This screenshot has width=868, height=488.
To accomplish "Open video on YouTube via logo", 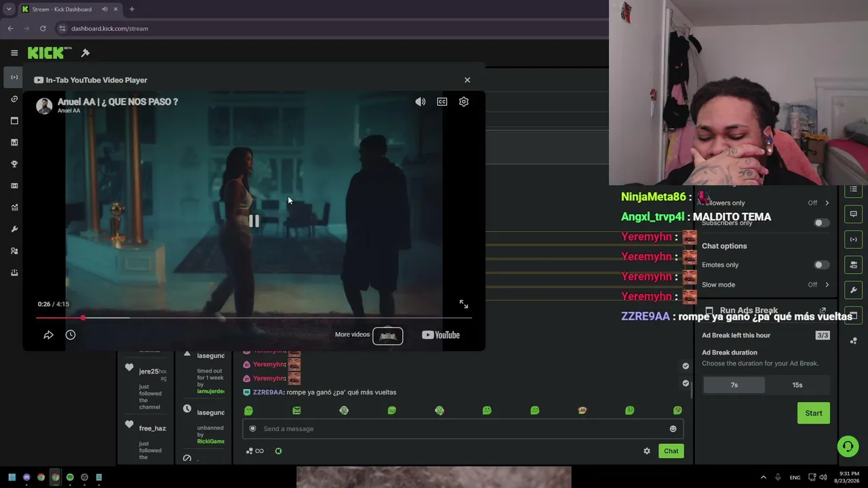I will coord(441,335).
